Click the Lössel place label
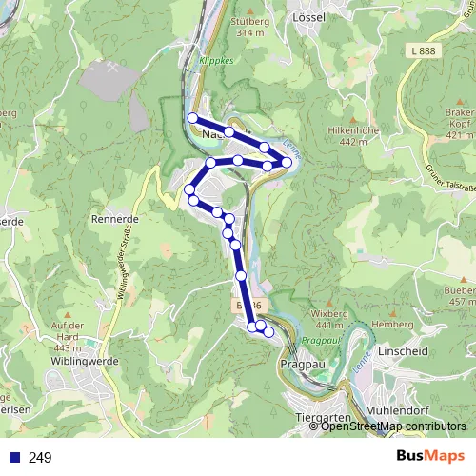The width and height of the screenshot is (476, 476). pos(308,17)
